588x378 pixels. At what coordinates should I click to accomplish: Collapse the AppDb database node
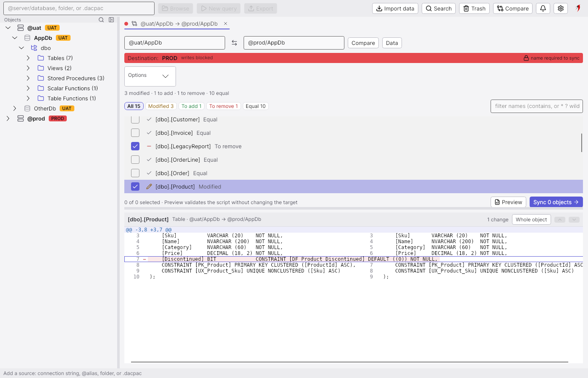[x=15, y=38]
